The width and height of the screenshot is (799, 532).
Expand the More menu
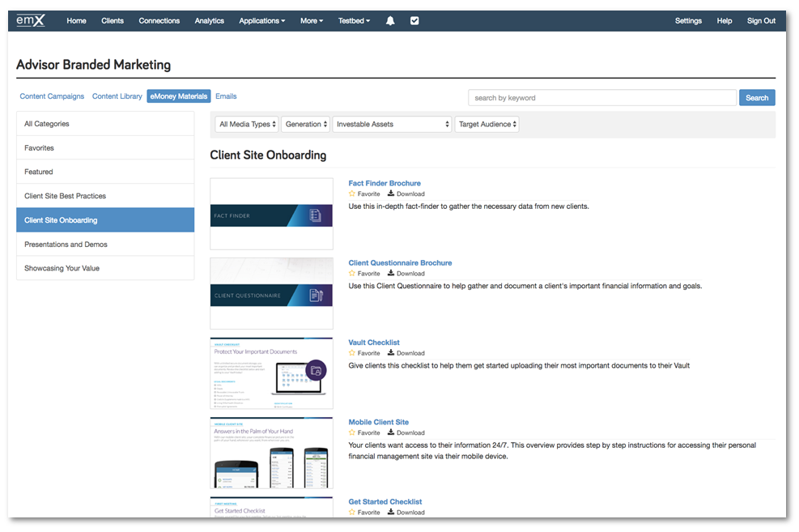[x=312, y=21]
